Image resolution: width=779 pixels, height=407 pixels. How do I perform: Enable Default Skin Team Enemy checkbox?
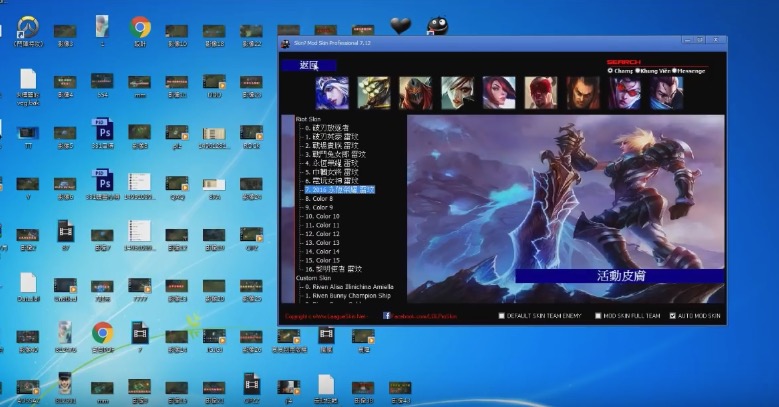(x=503, y=317)
